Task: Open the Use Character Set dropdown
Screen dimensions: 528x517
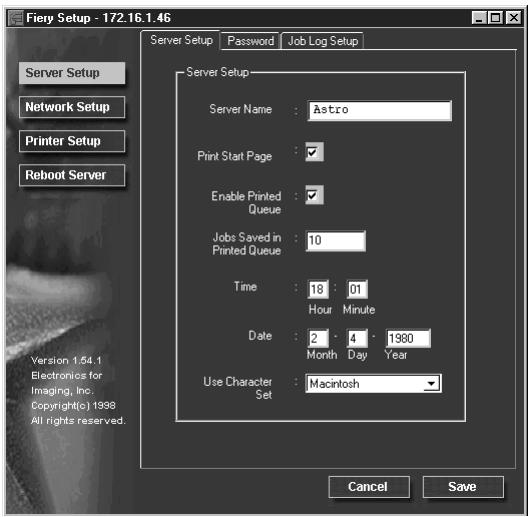Action: pyautogui.click(x=373, y=383)
